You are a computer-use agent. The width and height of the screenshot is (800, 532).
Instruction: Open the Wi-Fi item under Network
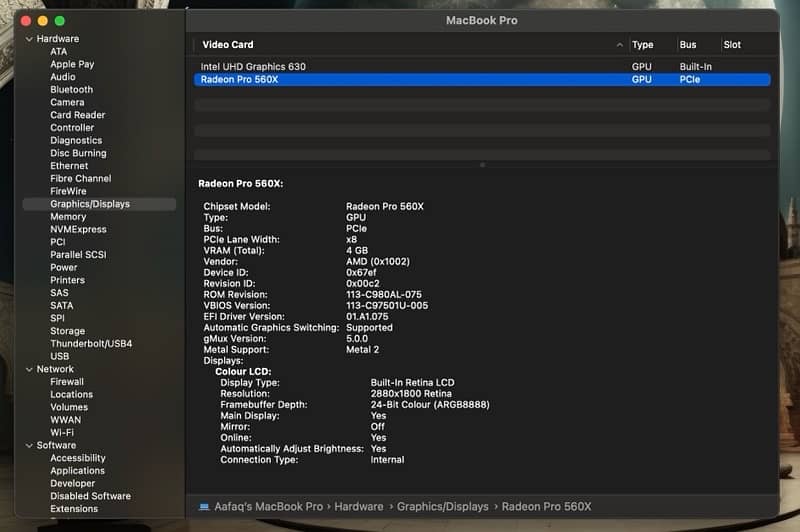62,432
